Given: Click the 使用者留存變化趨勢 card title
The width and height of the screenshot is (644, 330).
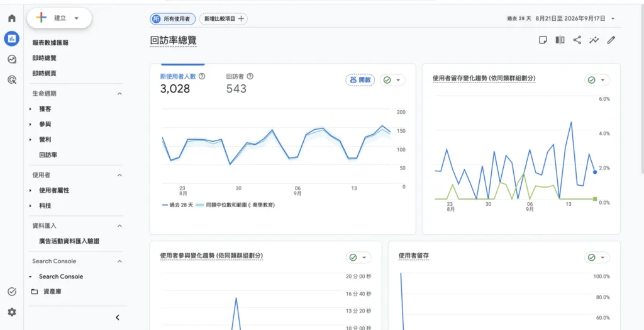Looking at the screenshot, I should pyautogui.click(x=484, y=78).
